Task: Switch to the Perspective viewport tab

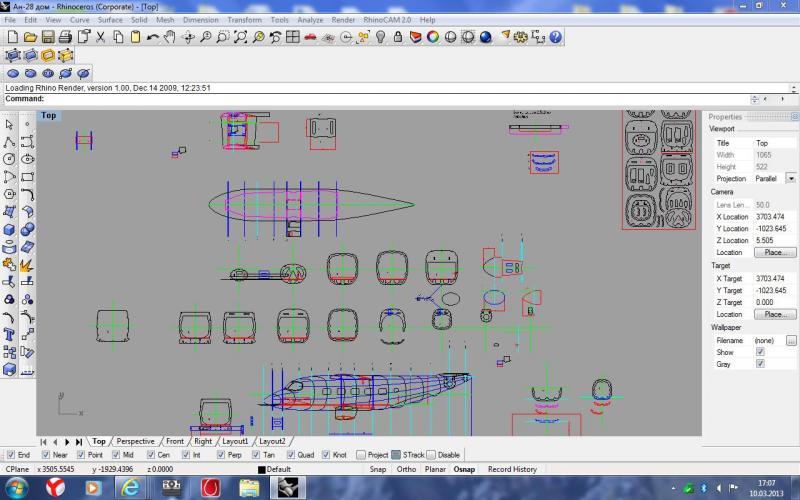Action: click(x=135, y=441)
